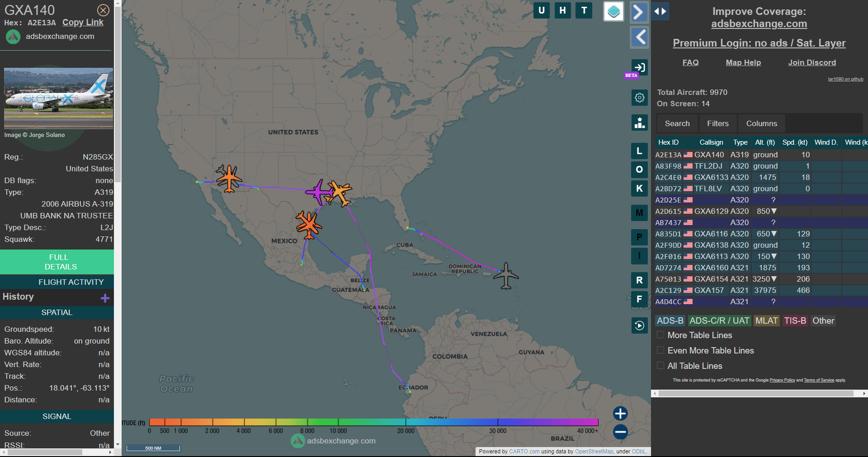Viewport: 868px width, 457px height.
Task: Toggle the I map button
Action: pyautogui.click(x=639, y=256)
